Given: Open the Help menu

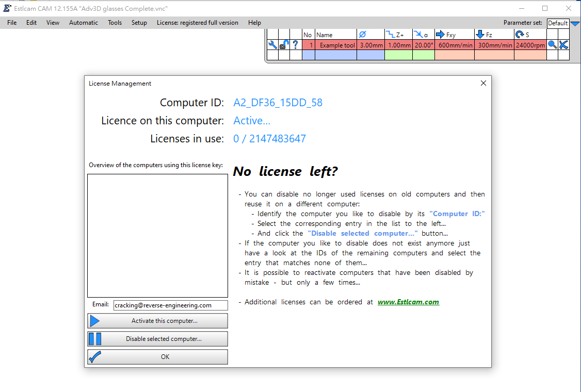Looking at the screenshot, I should (x=254, y=23).
